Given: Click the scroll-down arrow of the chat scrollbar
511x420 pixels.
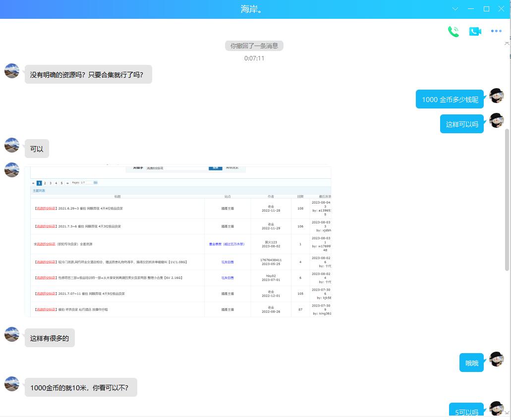Looking at the screenshot, I should [x=507, y=412].
